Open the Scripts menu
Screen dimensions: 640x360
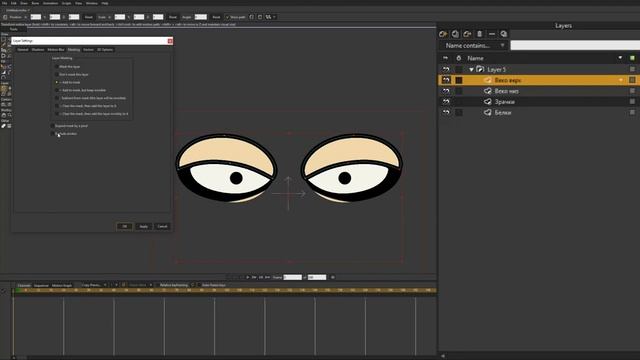tap(66, 3)
